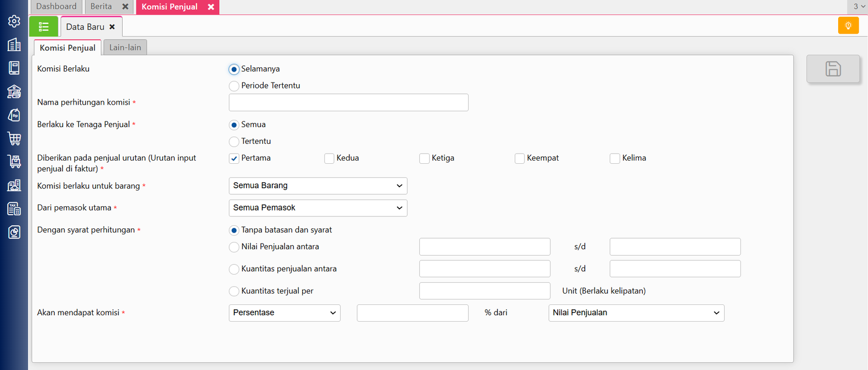Select Nilai Penjualan antara option
This screenshot has height=370, width=868.
click(234, 247)
